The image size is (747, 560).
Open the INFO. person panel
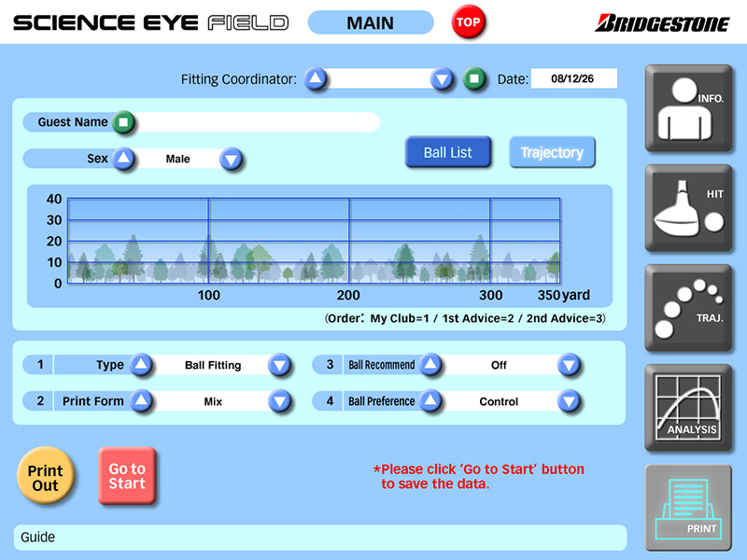point(688,108)
